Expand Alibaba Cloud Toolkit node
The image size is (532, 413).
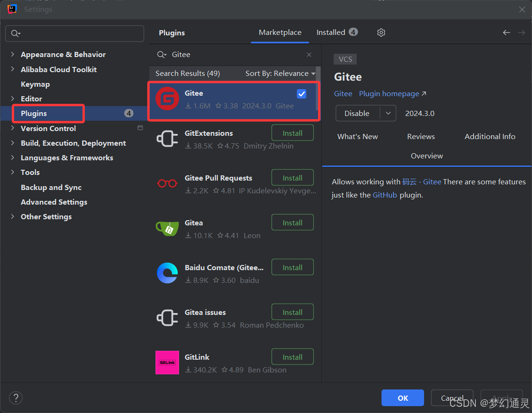pos(13,69)
